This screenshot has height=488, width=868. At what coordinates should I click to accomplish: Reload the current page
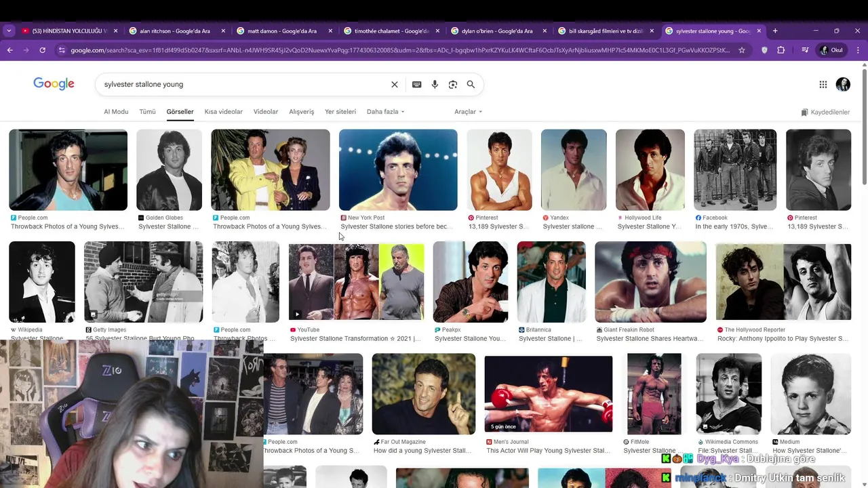click(x=42, y=50)
